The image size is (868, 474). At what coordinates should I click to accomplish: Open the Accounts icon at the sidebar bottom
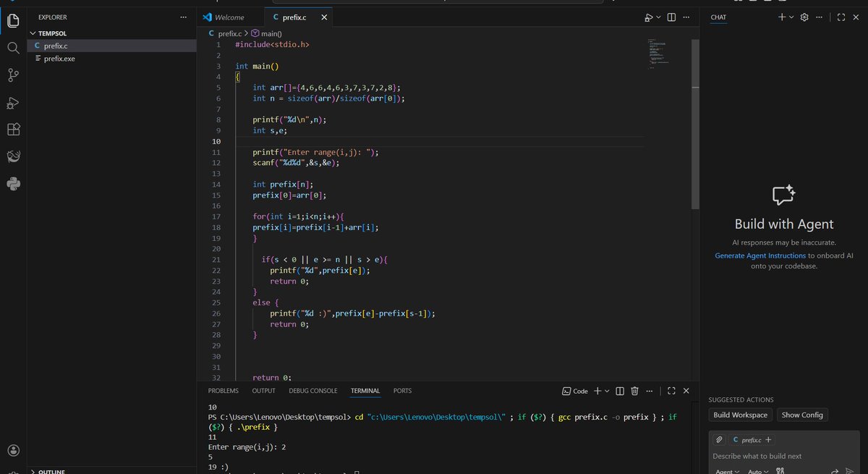(13, 450)
